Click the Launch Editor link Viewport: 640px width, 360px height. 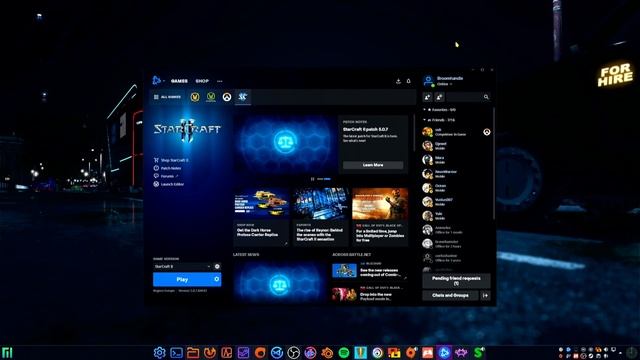pyautogui.click(x=169, y=184)
